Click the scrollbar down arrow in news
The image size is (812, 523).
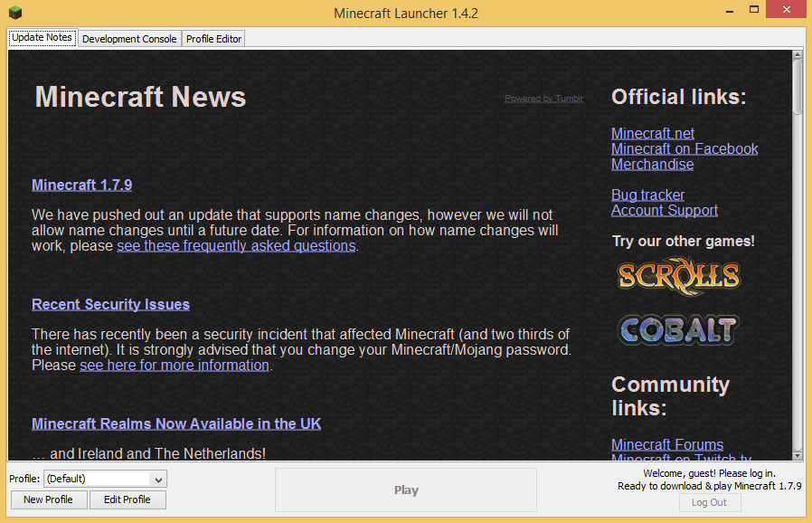[x=797, y=453]
